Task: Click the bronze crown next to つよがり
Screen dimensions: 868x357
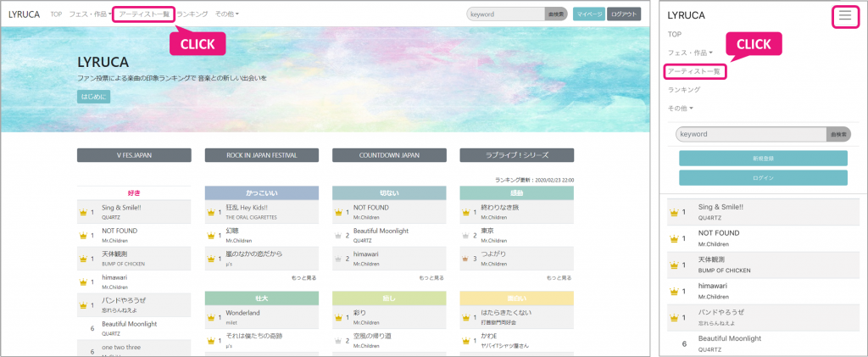Action: coord(466,258)
